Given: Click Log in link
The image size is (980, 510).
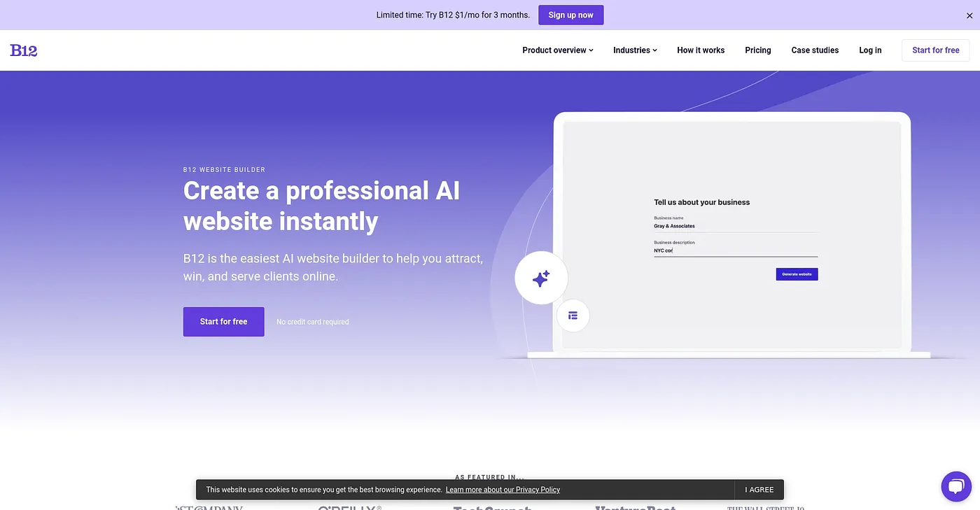Looking at the screenshot, I should [870, 50].
